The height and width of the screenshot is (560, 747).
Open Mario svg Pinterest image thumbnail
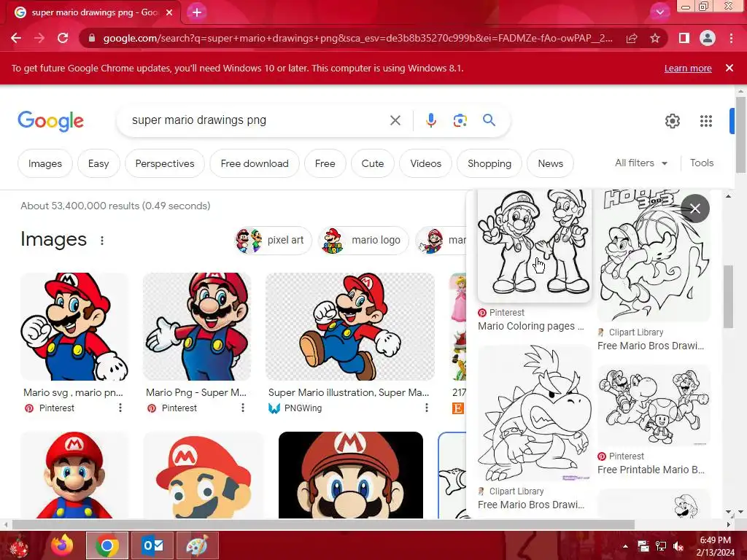click(x=74, y=326)
